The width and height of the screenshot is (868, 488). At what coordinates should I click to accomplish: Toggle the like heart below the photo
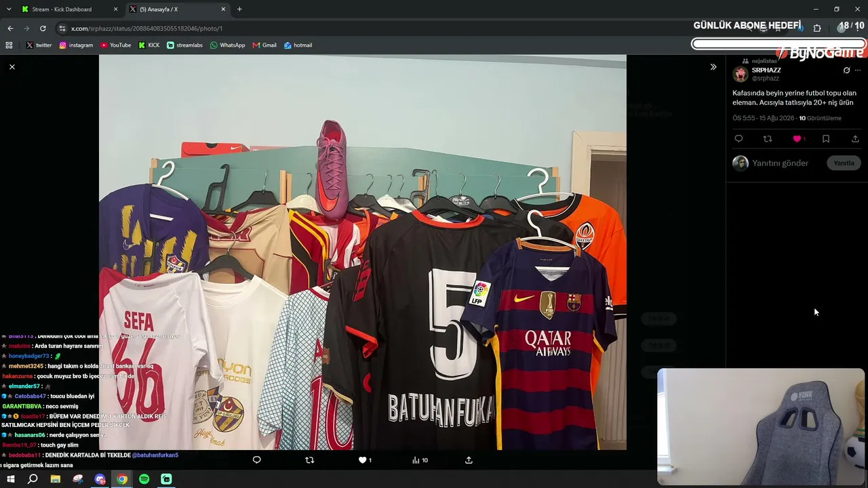(362, 460)
